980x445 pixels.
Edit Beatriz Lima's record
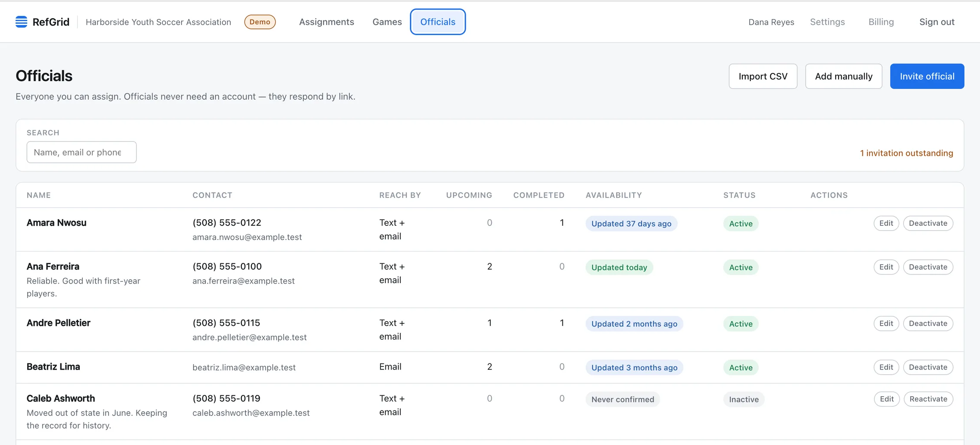tap(886, 367)
